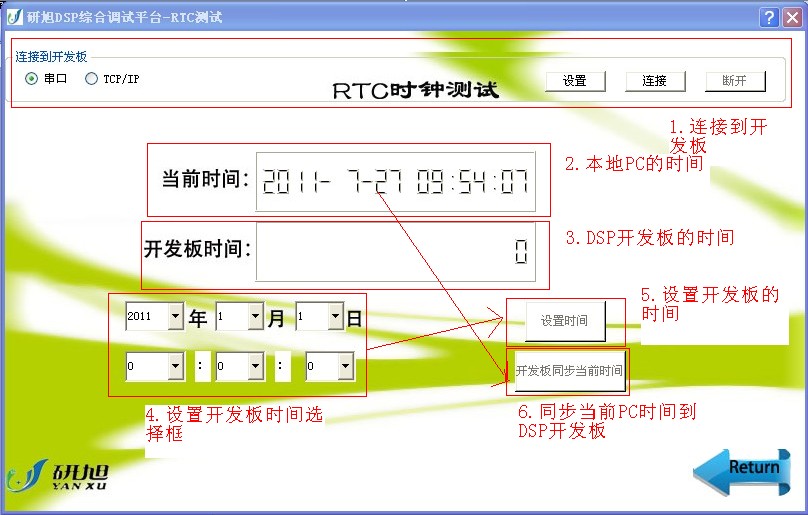The height and width of the screenshot is (515, 808).
Task: Close the RTC test window
Action: point(790,17)
